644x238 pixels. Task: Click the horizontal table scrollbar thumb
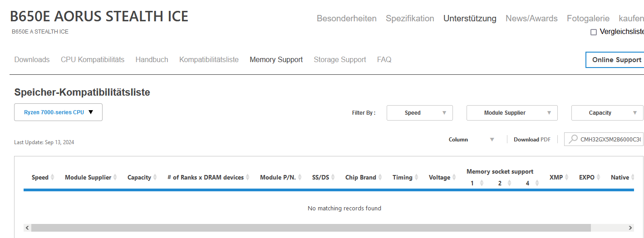(x=311, y=228)
